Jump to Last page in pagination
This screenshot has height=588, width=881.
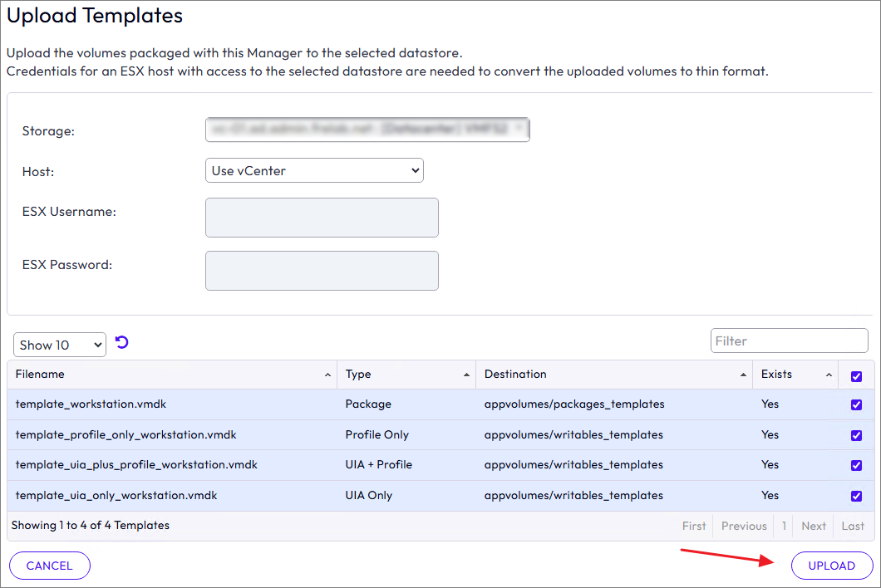pos(853,526)
